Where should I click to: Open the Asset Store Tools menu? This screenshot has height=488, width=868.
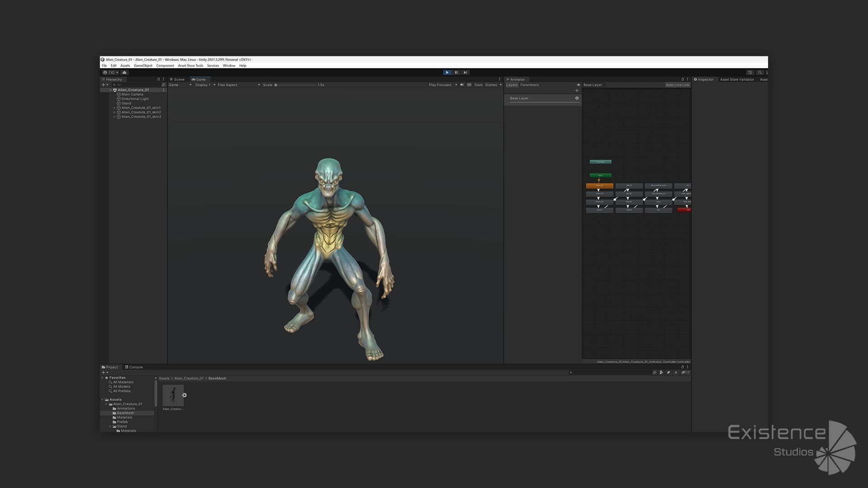click(190, 66)
